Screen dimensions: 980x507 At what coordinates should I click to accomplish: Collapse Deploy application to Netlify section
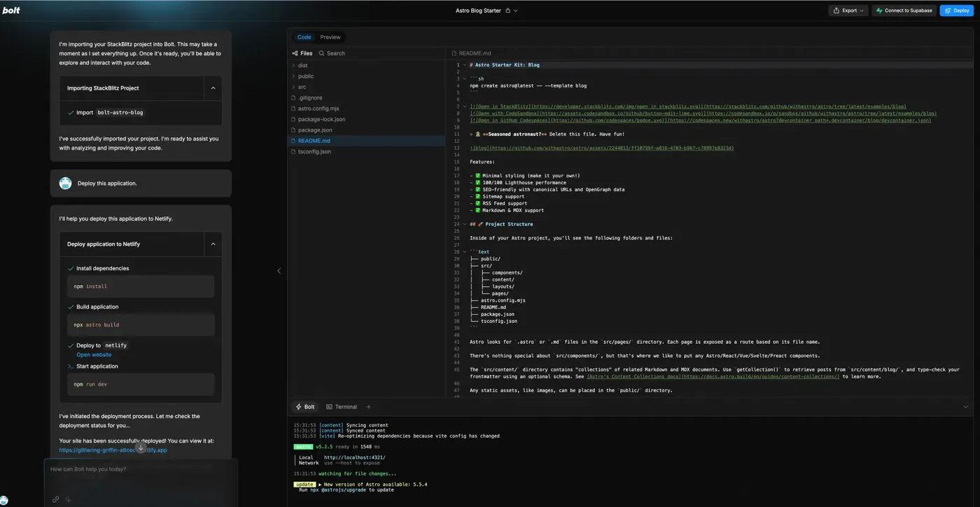(213, 244)
